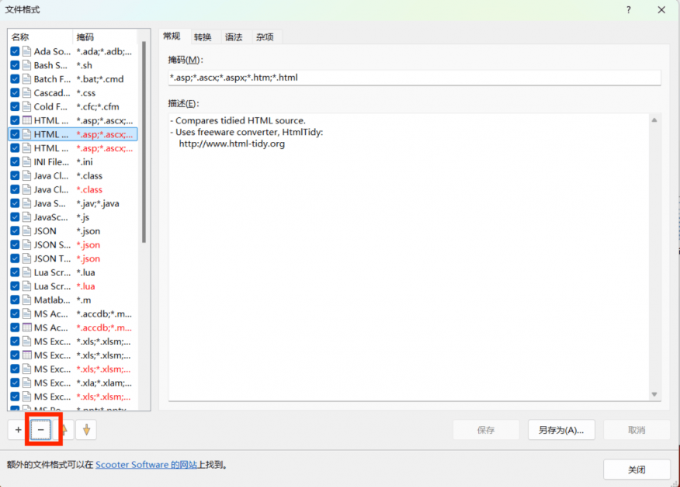Click the Cascad... row document icon
680x487 pixels.
point(26,93)
